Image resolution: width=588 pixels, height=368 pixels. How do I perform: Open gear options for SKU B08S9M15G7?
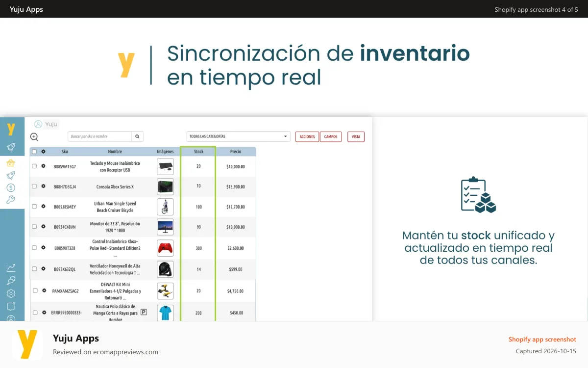click(x=43, y=166)
